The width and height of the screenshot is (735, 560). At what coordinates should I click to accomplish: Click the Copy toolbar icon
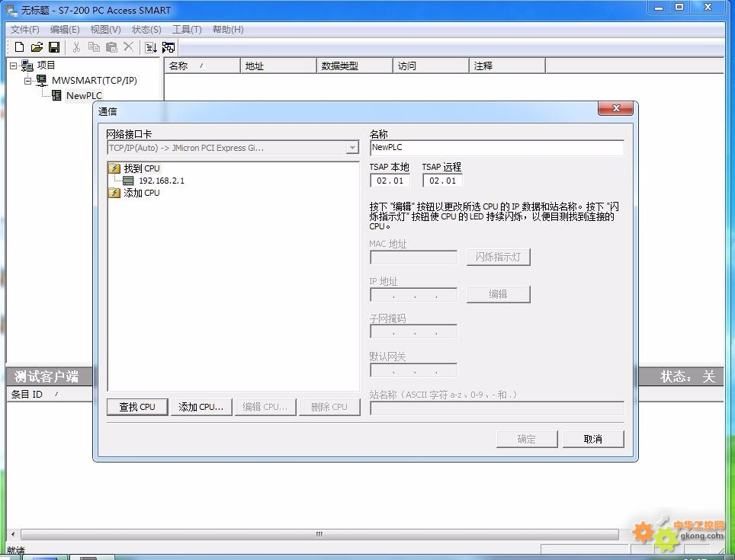pos(94,46)
